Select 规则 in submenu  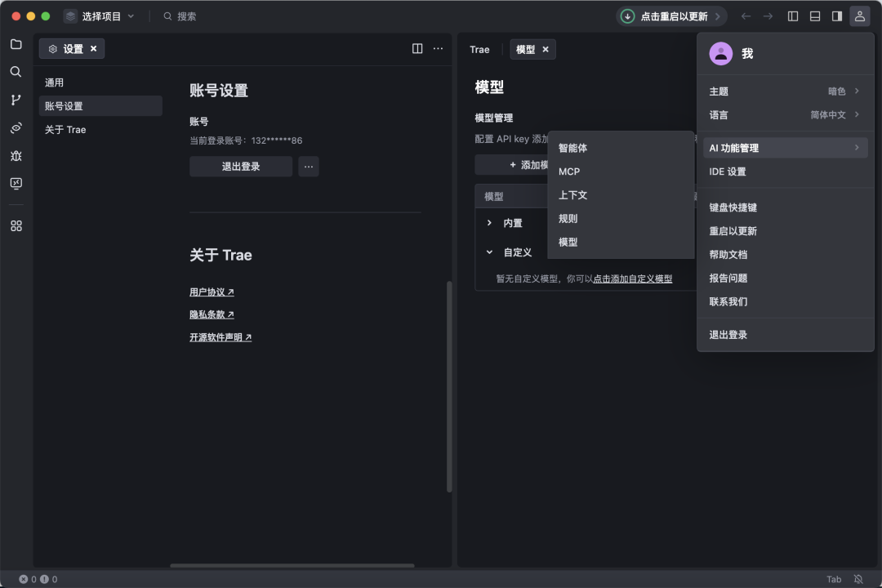pos(621,219)
